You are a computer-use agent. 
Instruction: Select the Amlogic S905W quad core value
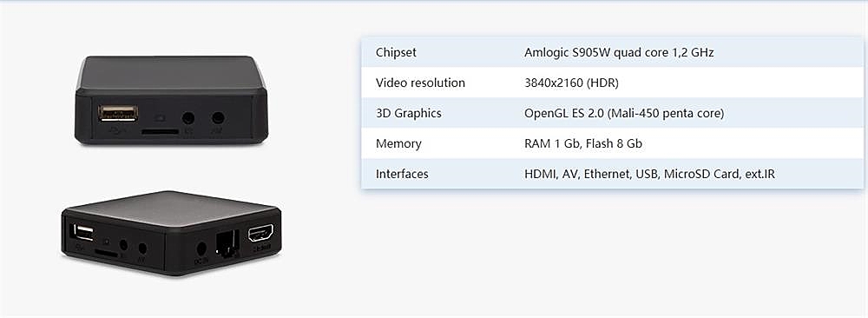(619, 53)
